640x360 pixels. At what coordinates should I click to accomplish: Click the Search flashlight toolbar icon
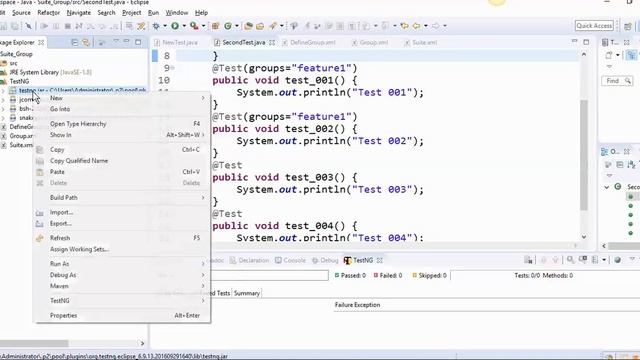[272, 26]
